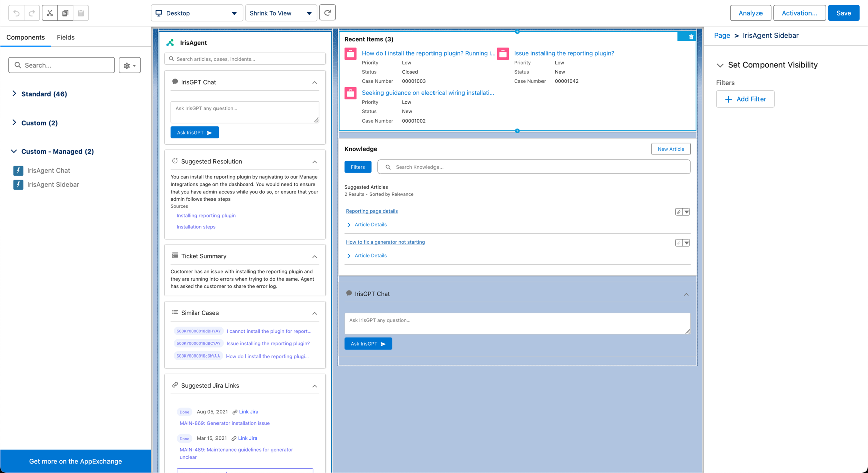The width and height of the screenshot is (868, 473).
Task: Click the copy icon in toolbar
Action: [65, 13]
